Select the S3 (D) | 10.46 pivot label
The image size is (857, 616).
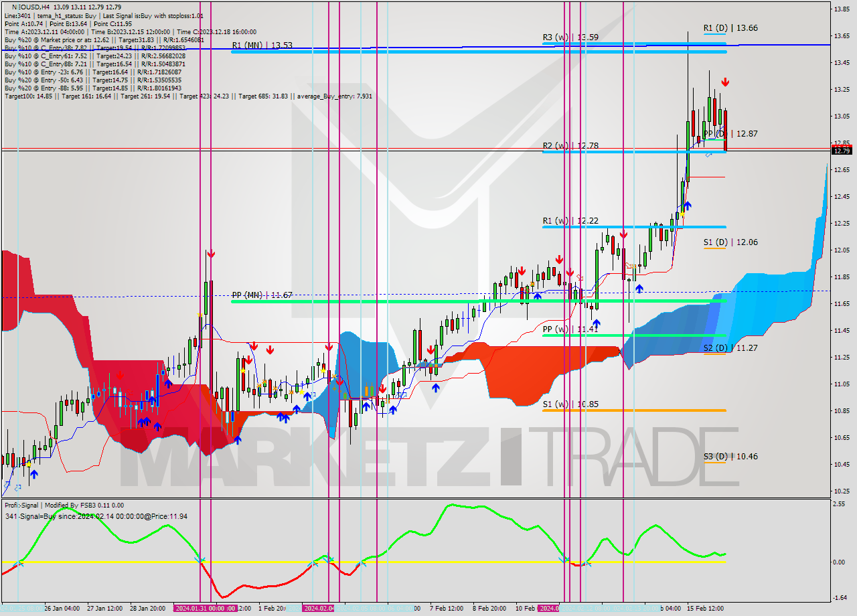click(730, 457)
